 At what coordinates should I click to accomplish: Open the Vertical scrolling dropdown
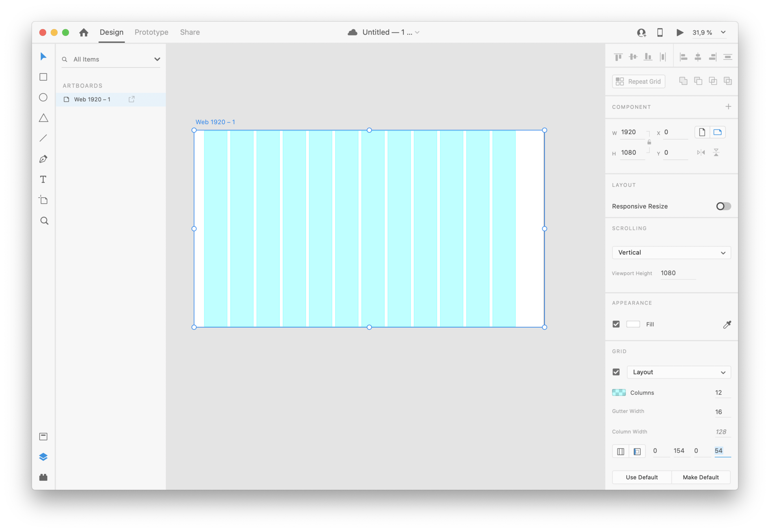[x=671, y=253]
